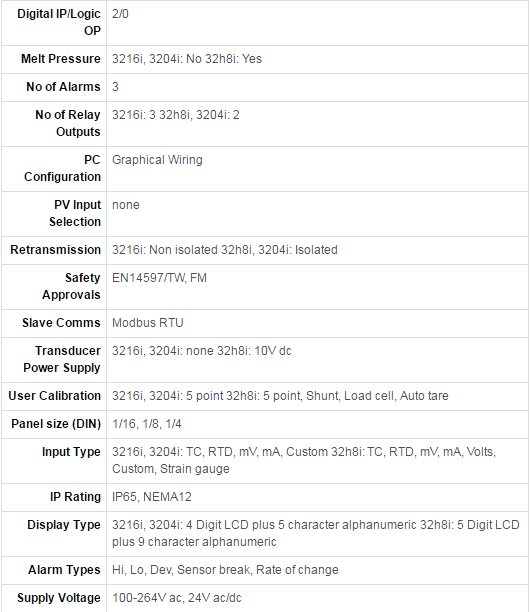Select the Display Type row label
Viewport: 531px width, 612px height.
click(x=64, y=525)
